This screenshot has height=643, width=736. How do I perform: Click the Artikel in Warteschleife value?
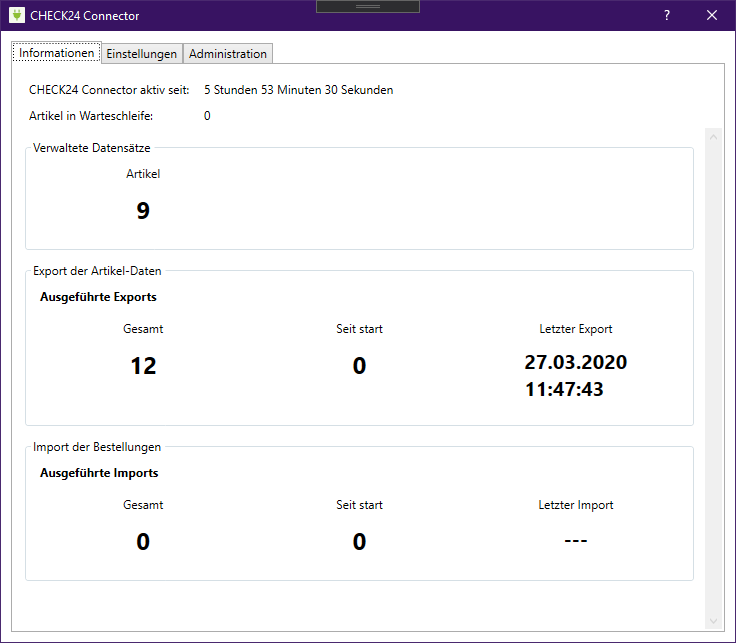click(207, 116)
